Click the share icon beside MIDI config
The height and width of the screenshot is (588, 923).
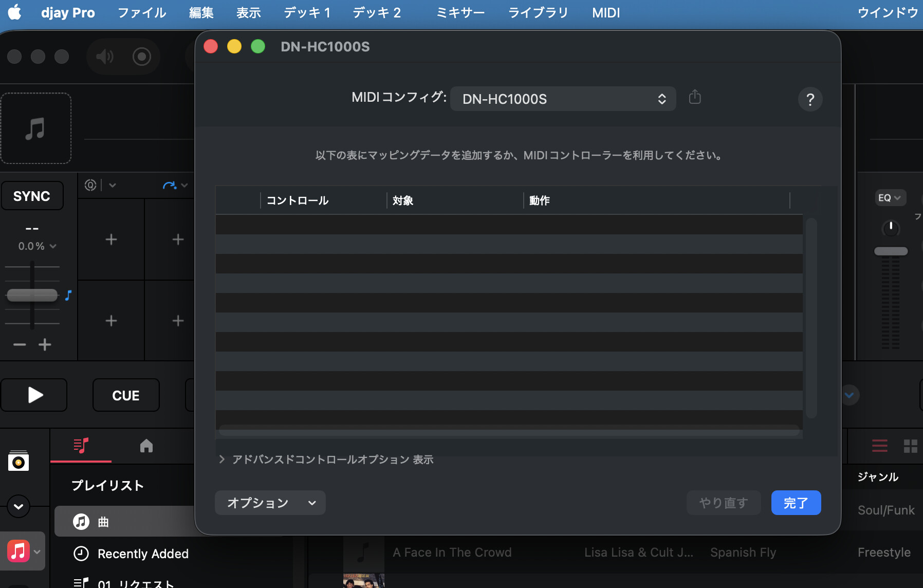pos(694,97)
